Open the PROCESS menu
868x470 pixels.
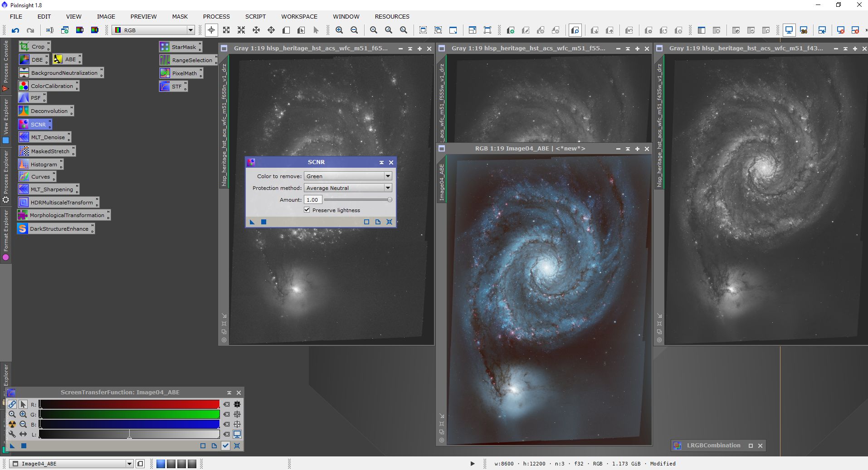tap(216, 17)
